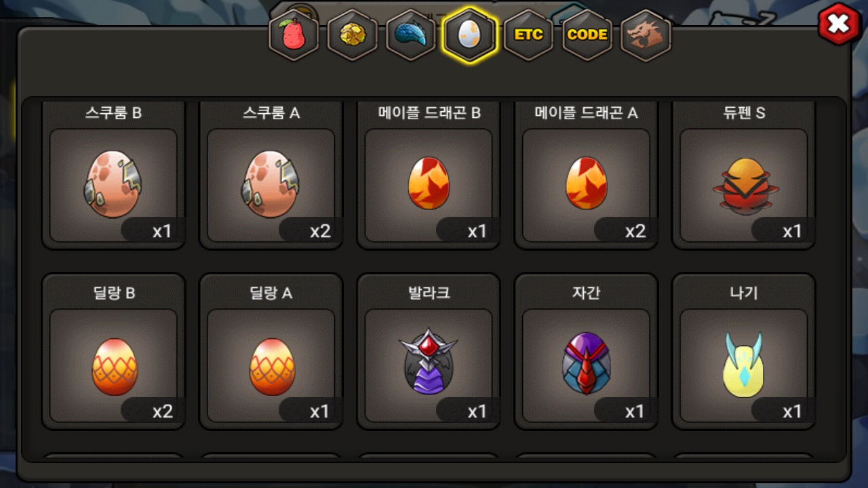The image size is (868, 488).
Task: Choose the 딜랑 A egg
Action: 271,366
